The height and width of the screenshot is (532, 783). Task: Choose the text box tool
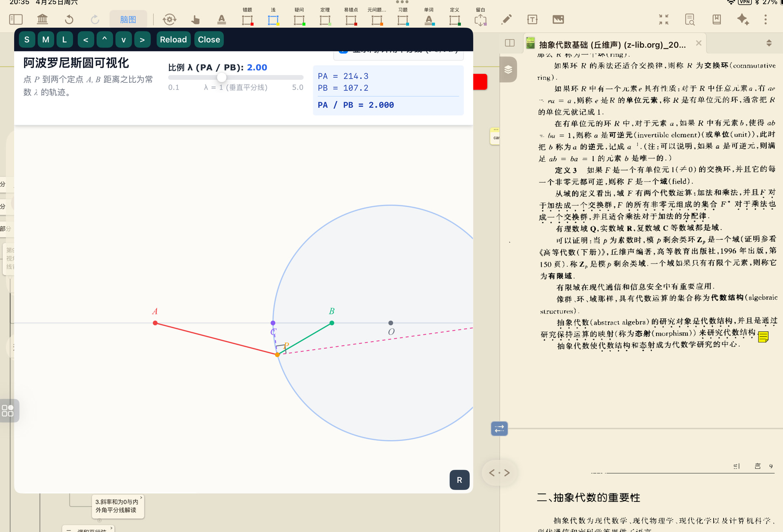[x=532, y=19]
